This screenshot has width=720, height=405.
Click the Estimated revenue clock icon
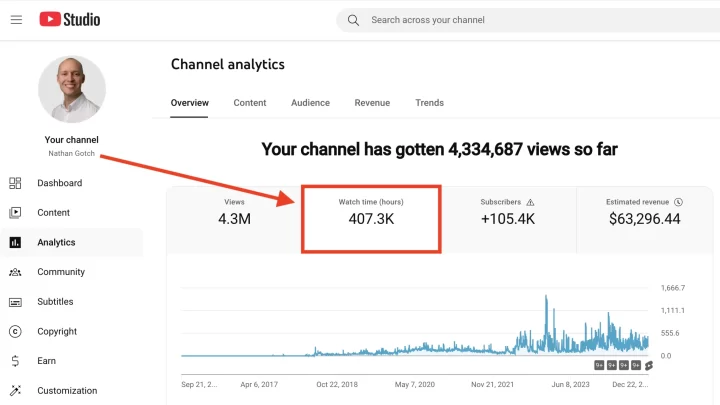678,202
